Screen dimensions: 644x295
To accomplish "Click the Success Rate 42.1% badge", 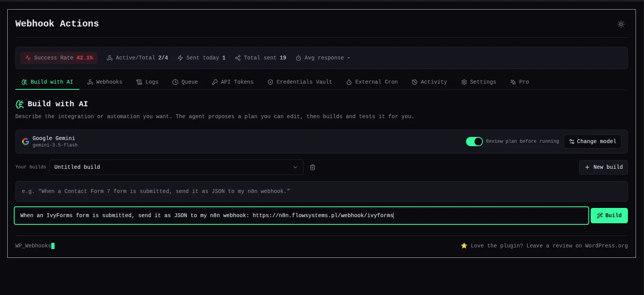I will (59, 58).
